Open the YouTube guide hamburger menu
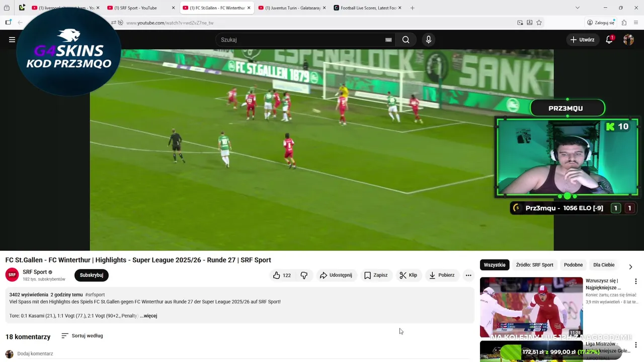 [x=12, y=40]
